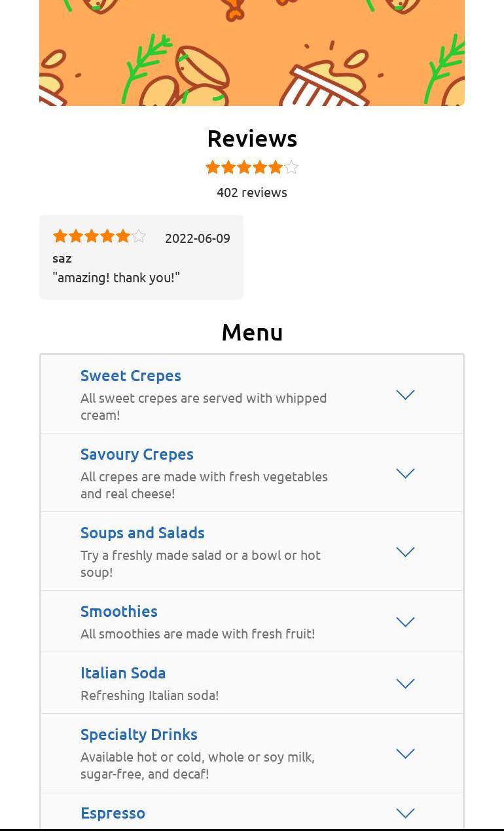Expand the Italian Soda chevron arrow

405,683
